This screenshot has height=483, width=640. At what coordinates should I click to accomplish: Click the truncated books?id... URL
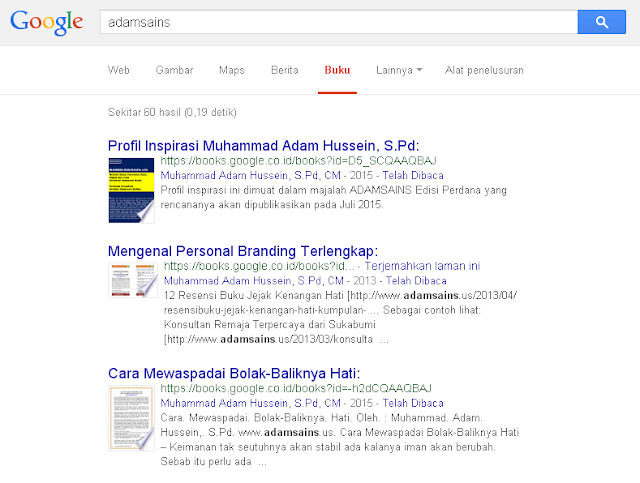pos(259,266)
